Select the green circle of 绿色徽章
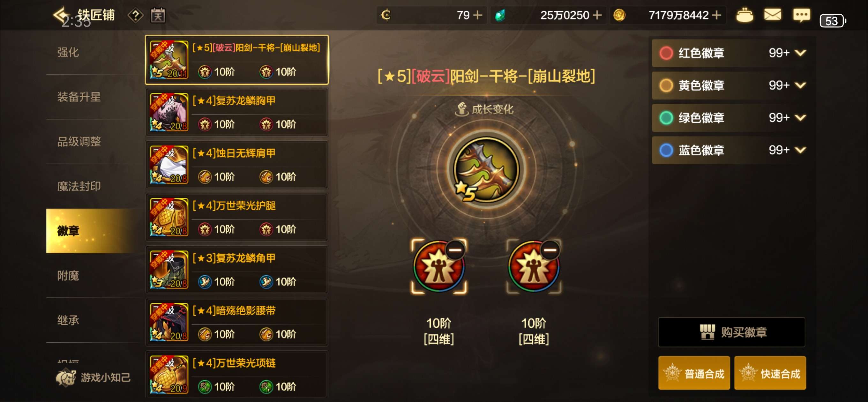 click(666, 118)
